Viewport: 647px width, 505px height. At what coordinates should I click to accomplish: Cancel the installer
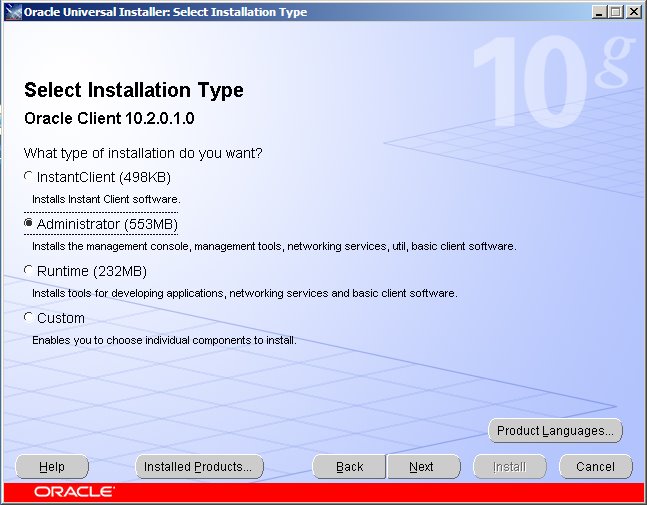pyautogui.click(x=595, y=467)
